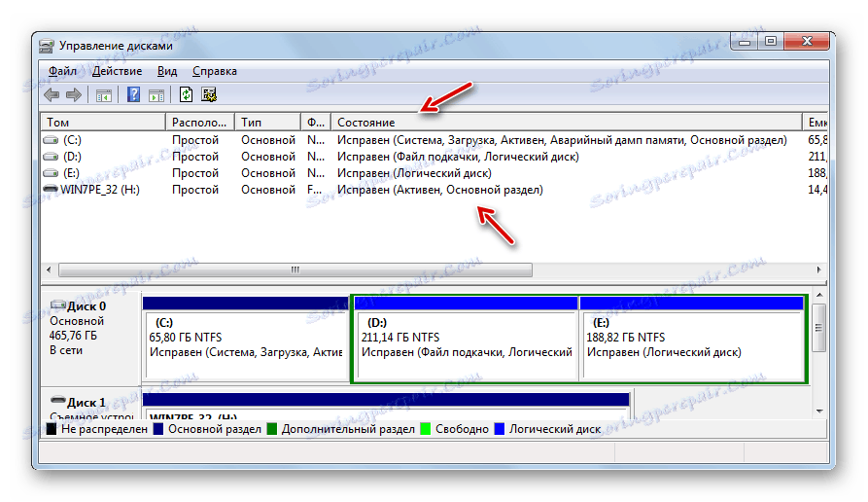Click the disk map scroll up arrow
Viewport: 868px width, 502px height.
(x=819, y=296)
